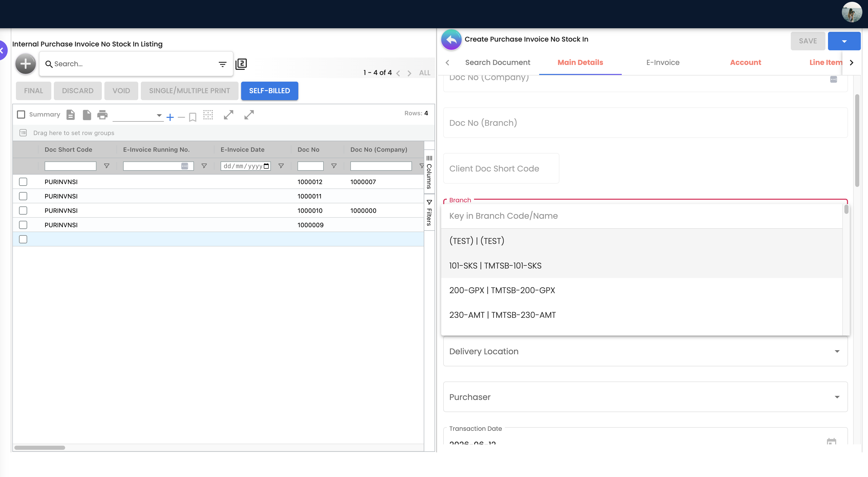Choose 101-SKS | TMTSB-101-SKS branch
This screenshot has width=868, height=477.
click(x=642, y=266)
